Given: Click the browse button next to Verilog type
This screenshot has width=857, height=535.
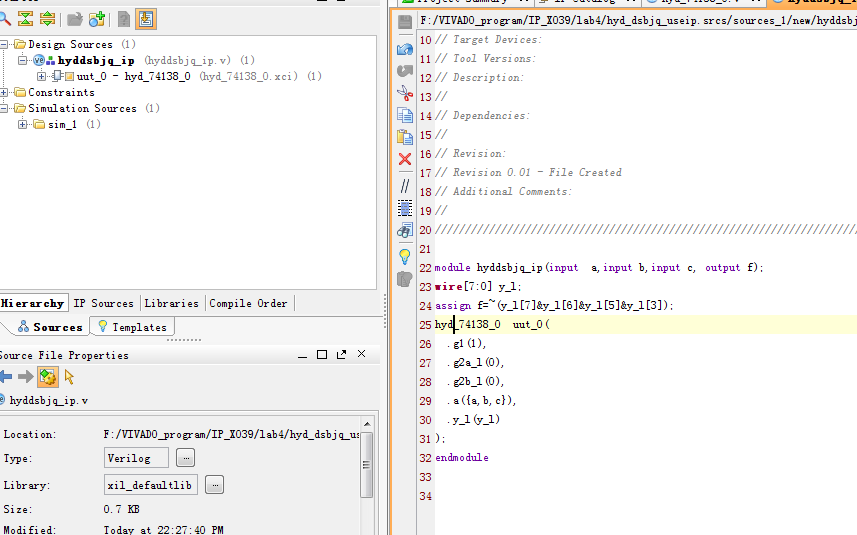Looking at the screenshot, I should (x=185, y=458).
